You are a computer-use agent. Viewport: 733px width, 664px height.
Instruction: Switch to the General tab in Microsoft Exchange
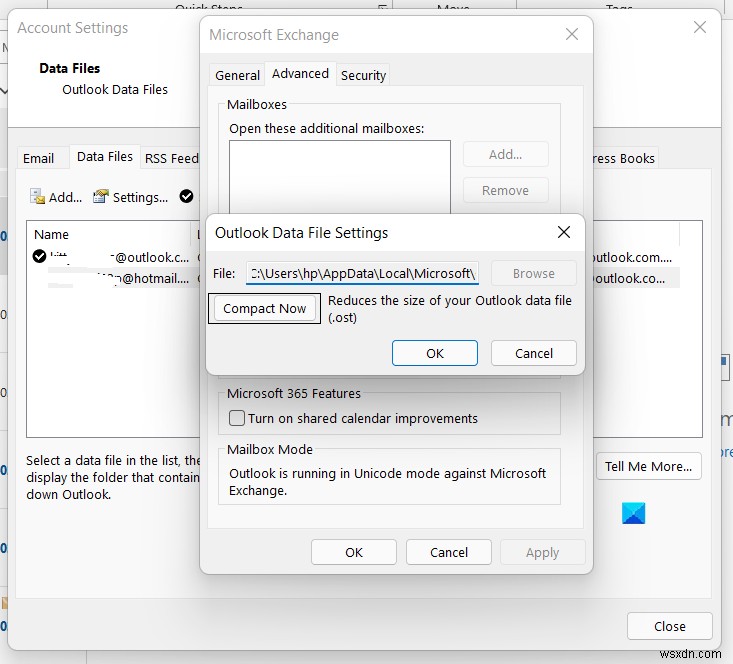[237, 75]
